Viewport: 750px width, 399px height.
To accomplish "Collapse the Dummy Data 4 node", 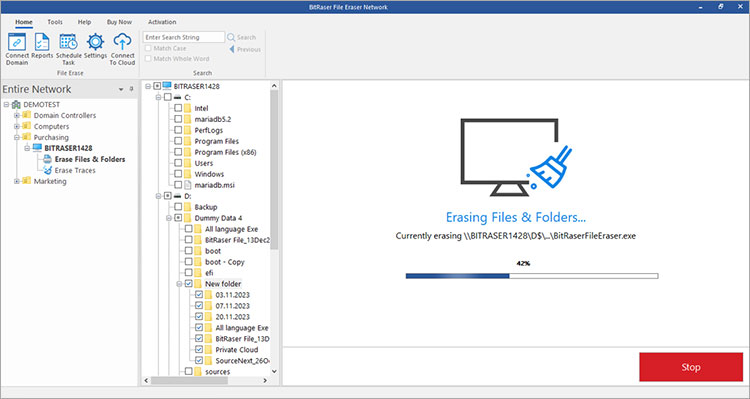I will (169, 218).
